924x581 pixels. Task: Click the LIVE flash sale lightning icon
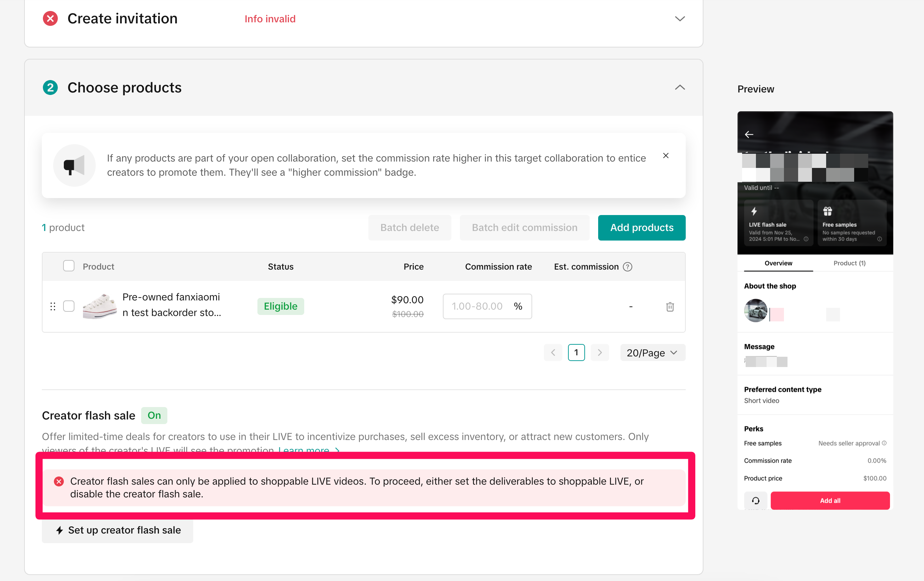tap(753, 211)
